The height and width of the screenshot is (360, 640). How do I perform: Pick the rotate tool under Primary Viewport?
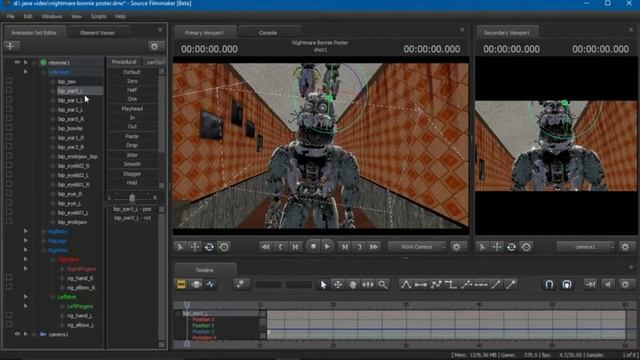(209, 247)
